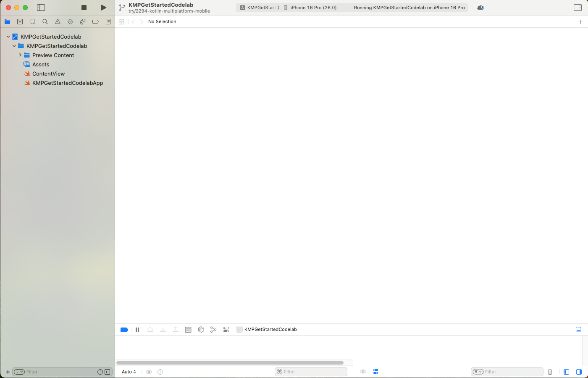Screen dimensions: 588x378
Task: Open the Bookmark navigator
Action: [33, 22]
